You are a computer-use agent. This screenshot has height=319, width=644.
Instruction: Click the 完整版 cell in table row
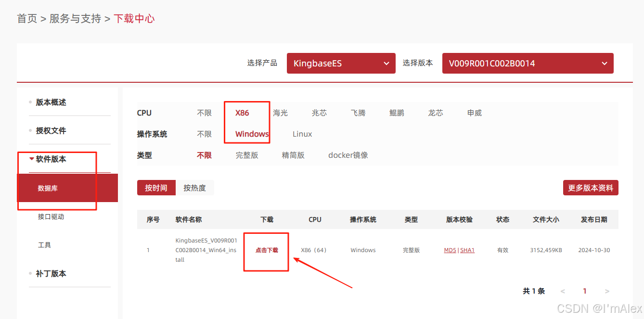[411, 250]
